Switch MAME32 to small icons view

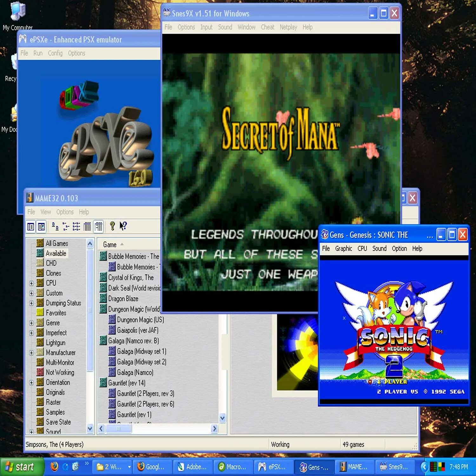tap(66, 226)
